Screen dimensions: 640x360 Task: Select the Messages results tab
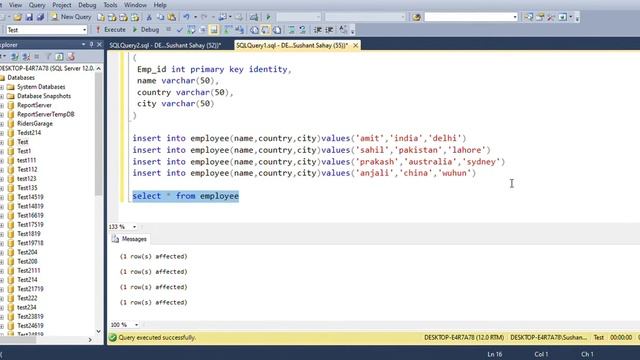[129, 239]
